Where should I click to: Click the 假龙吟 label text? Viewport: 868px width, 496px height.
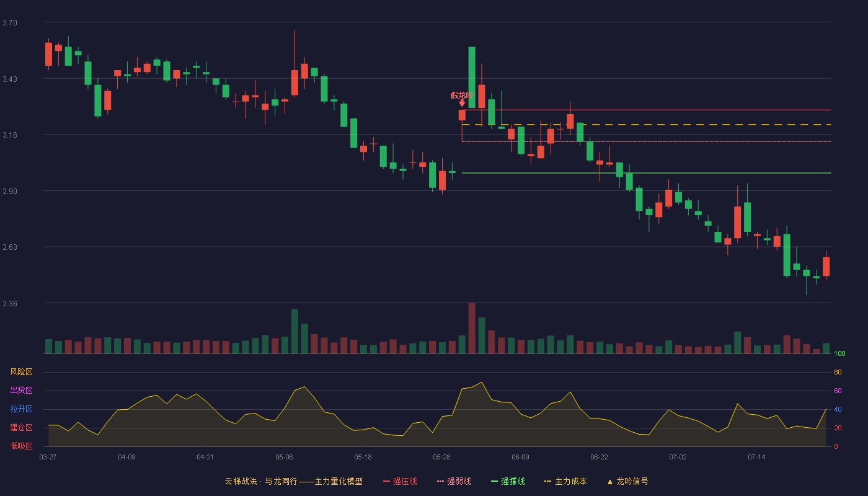point(462,95)
